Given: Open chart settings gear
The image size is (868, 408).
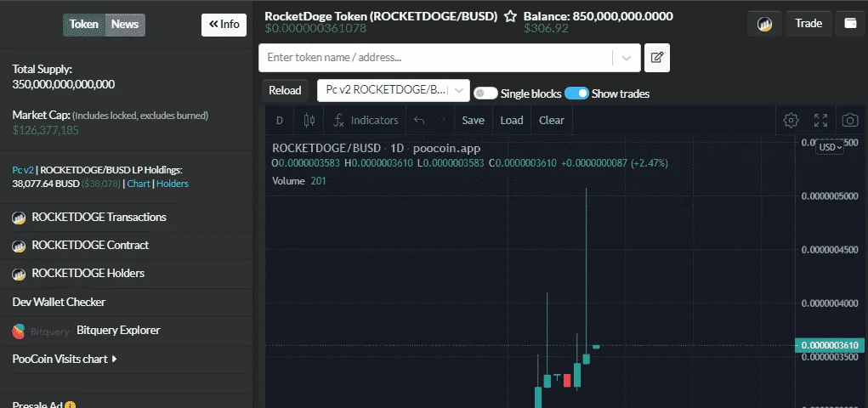Looking at the screenshot, I should click(791, 120).
